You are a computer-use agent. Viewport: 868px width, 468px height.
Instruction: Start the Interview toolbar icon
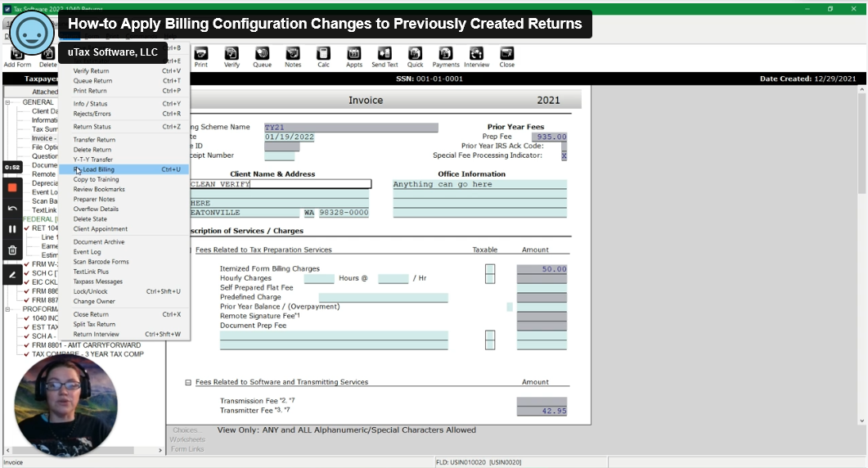(x=476, y=57)
